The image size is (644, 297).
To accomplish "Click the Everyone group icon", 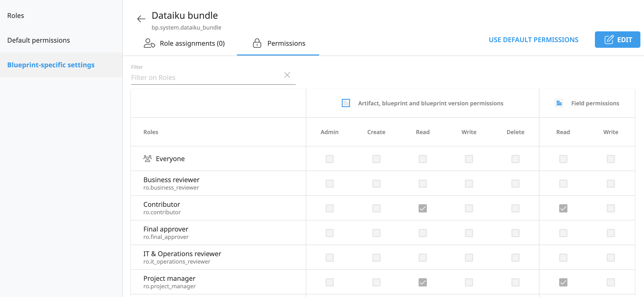I will [147, 158].
